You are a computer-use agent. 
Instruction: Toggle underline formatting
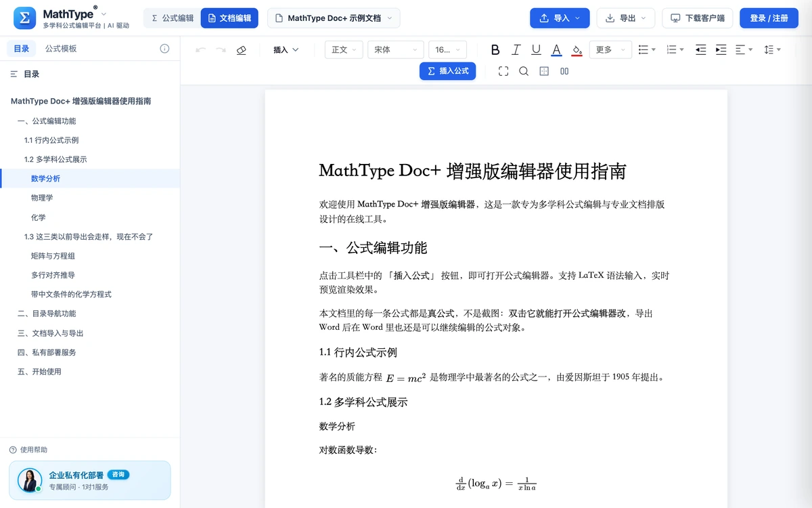click(x=536, y=50)
